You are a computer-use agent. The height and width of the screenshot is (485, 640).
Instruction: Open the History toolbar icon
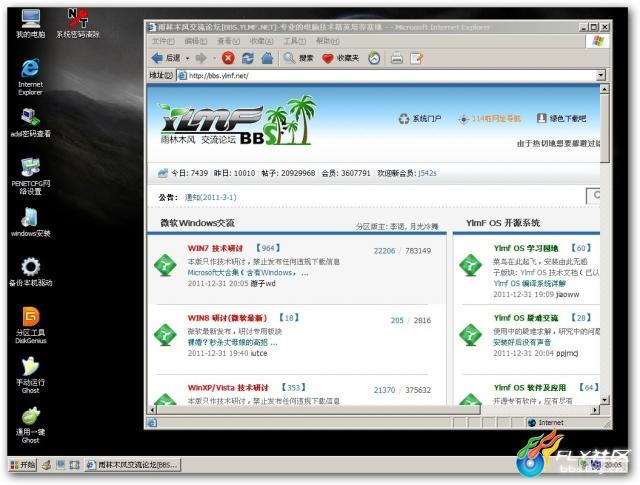(x=374, y=58)
